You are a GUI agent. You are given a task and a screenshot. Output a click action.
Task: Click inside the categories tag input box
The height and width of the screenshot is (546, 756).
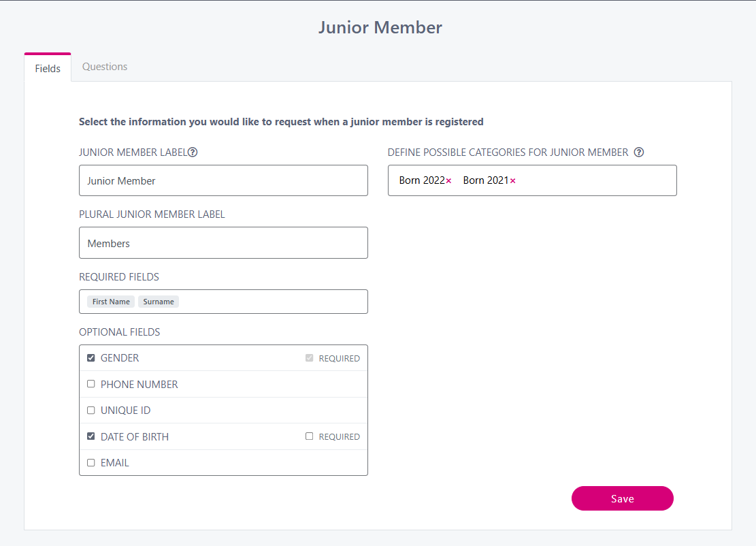532,180
